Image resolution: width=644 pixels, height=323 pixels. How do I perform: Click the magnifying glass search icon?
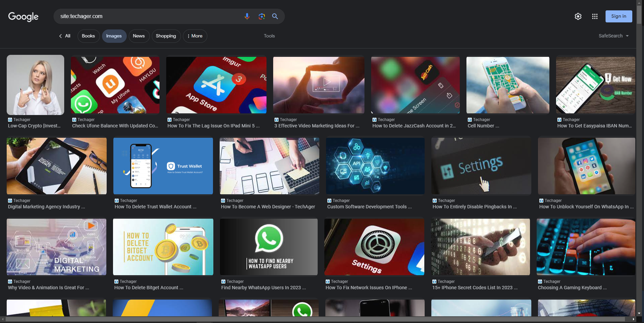275,16
